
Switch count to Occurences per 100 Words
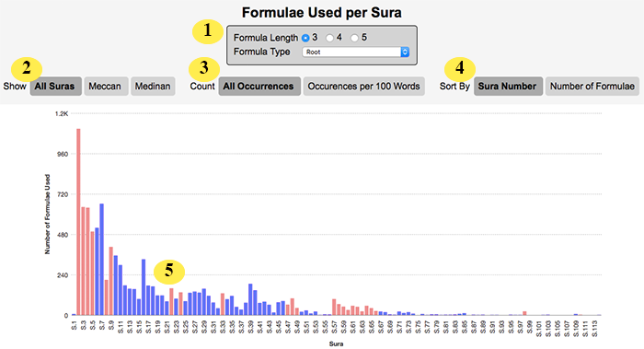click(364, 87)
